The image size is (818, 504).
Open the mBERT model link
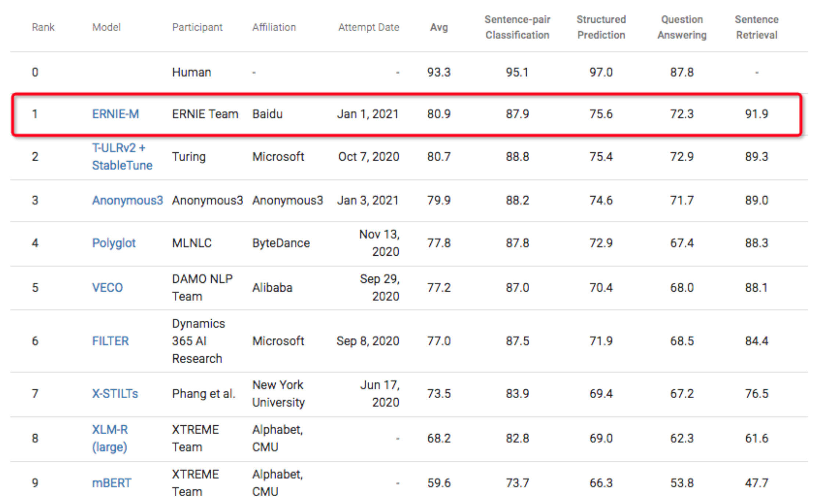coord(111,483)
